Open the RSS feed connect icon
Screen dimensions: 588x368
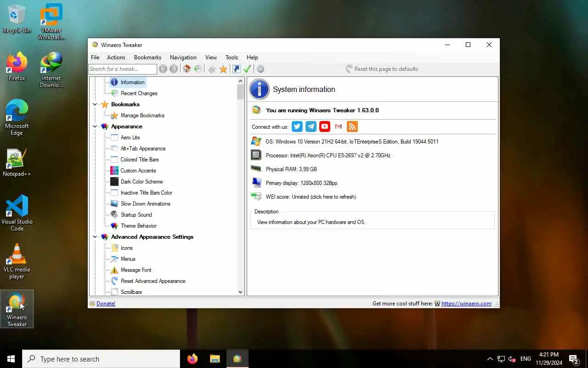[352, 126]
